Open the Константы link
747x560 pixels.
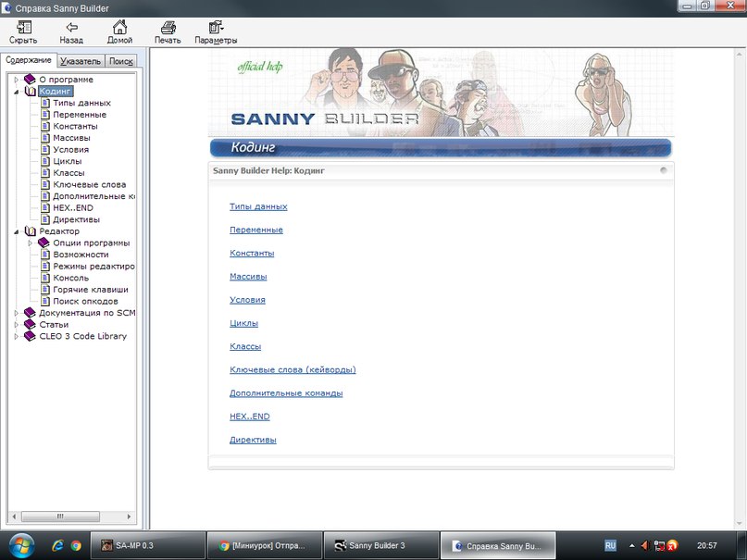click(252, 254)
